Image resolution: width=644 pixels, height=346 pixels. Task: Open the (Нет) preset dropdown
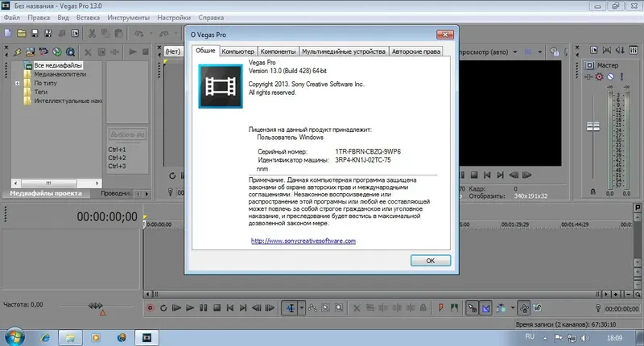point(173,51)
